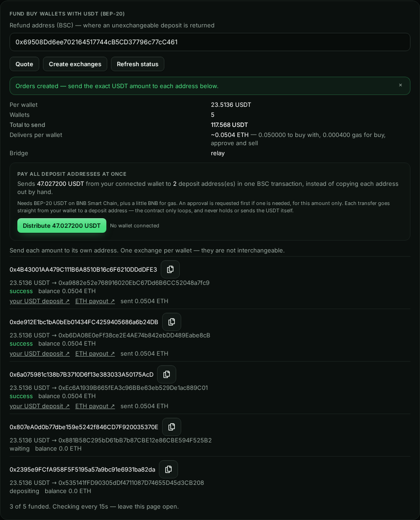Select address text 0x807eA0d0b77dbe159e5242f846CD7F920035370E
The image size is (420, 520).
tap(84, 427)
